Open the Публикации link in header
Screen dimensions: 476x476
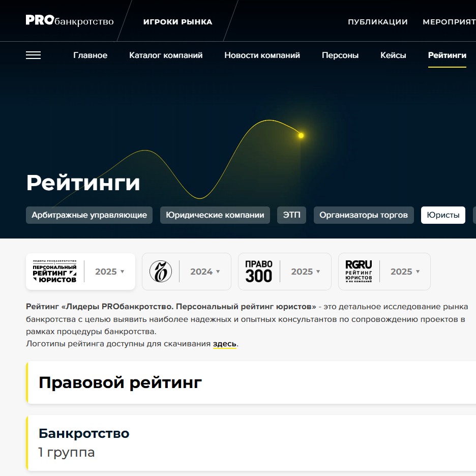click(x=378, y=22)
